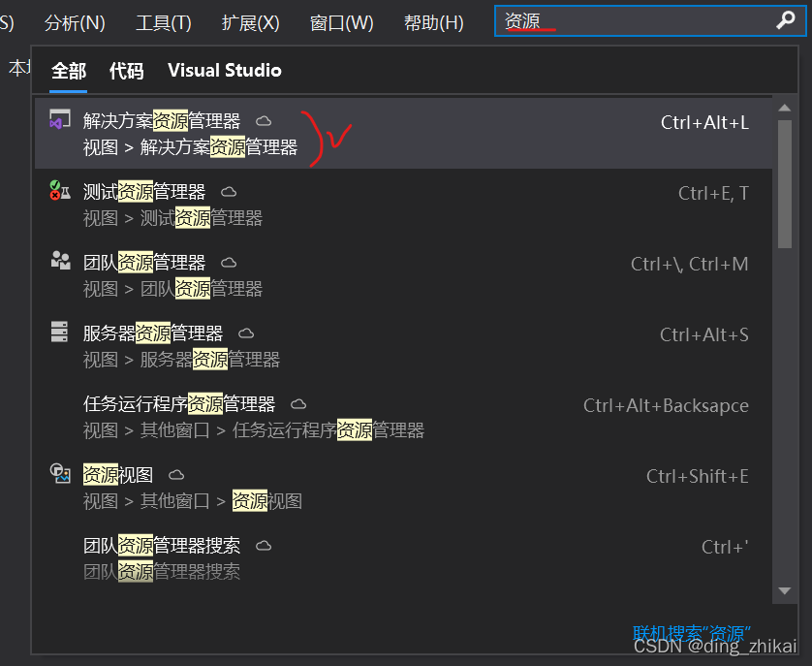Screen dimensions: 812x666
Task: Click the 联机搜索"资源" link
Action: point(691,633)
